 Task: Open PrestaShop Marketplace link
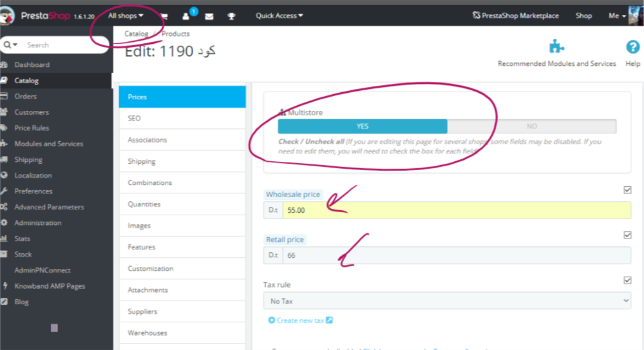[515, 15]
